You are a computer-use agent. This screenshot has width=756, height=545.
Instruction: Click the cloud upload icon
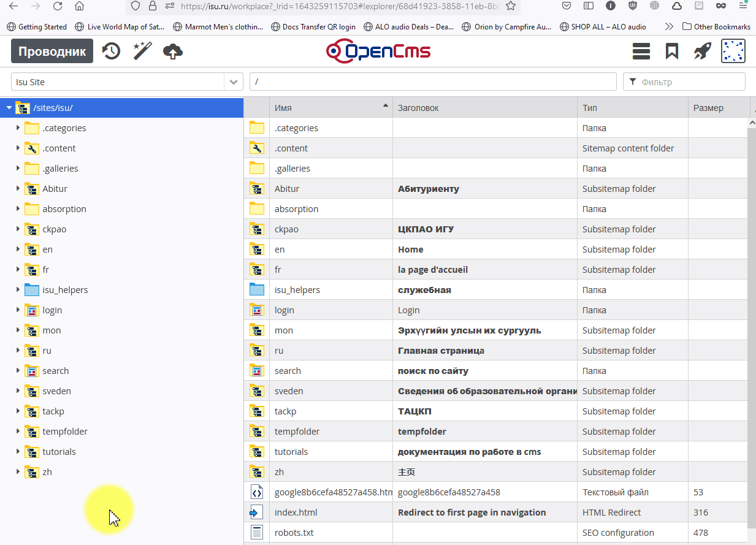(173, 51)
